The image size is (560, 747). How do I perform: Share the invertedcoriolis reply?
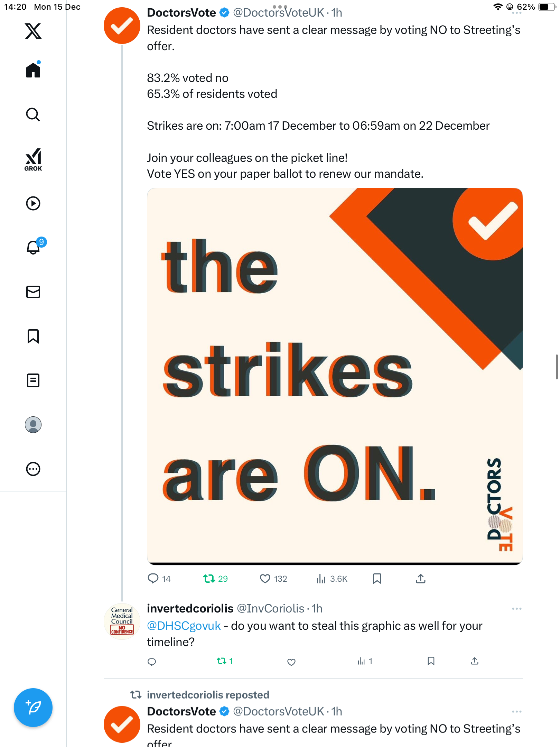[475, 661]
